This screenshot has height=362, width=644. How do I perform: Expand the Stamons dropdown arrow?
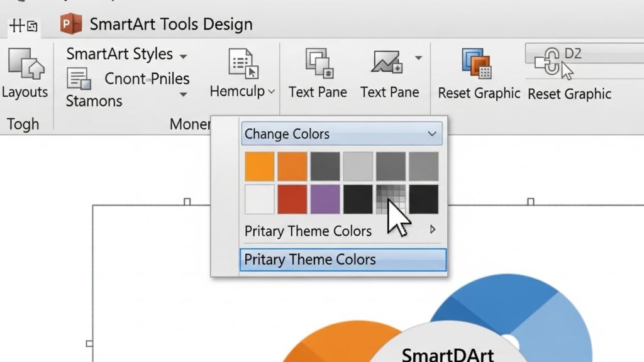[183, 95]
